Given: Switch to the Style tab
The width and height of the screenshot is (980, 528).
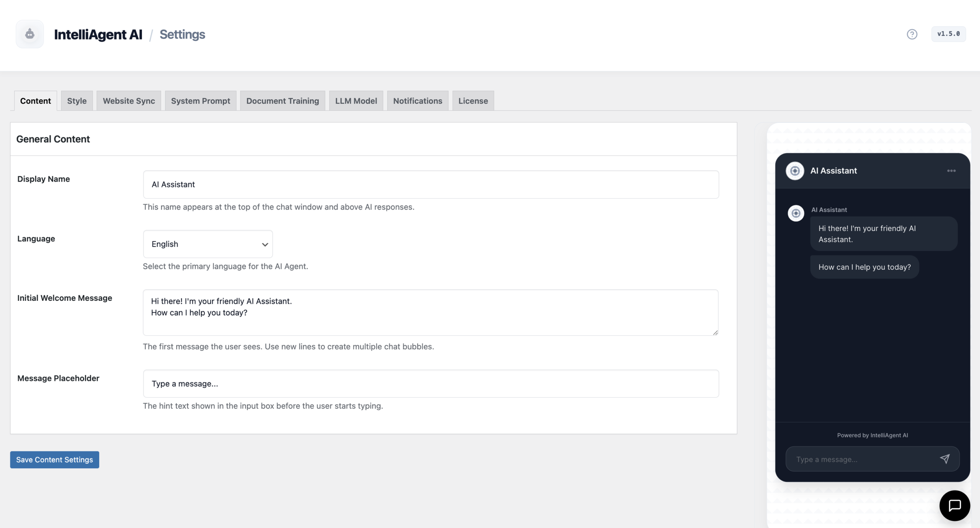Looking at the screenshot, I should coord(77,101).
